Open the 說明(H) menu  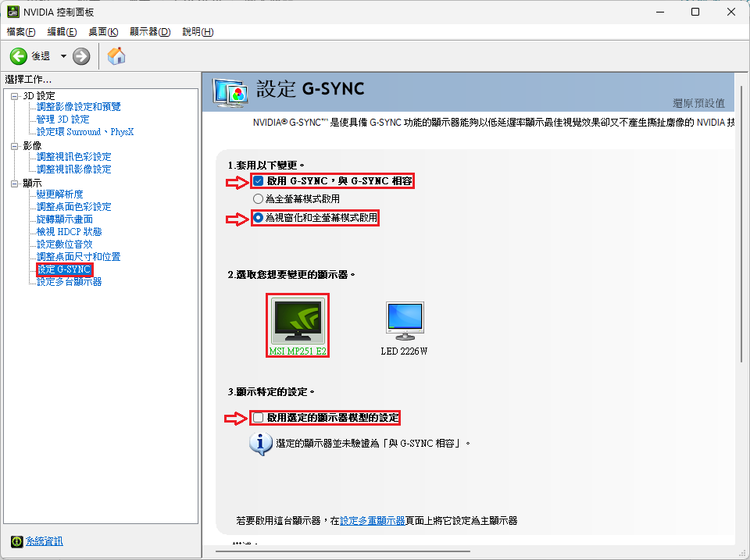198,32
